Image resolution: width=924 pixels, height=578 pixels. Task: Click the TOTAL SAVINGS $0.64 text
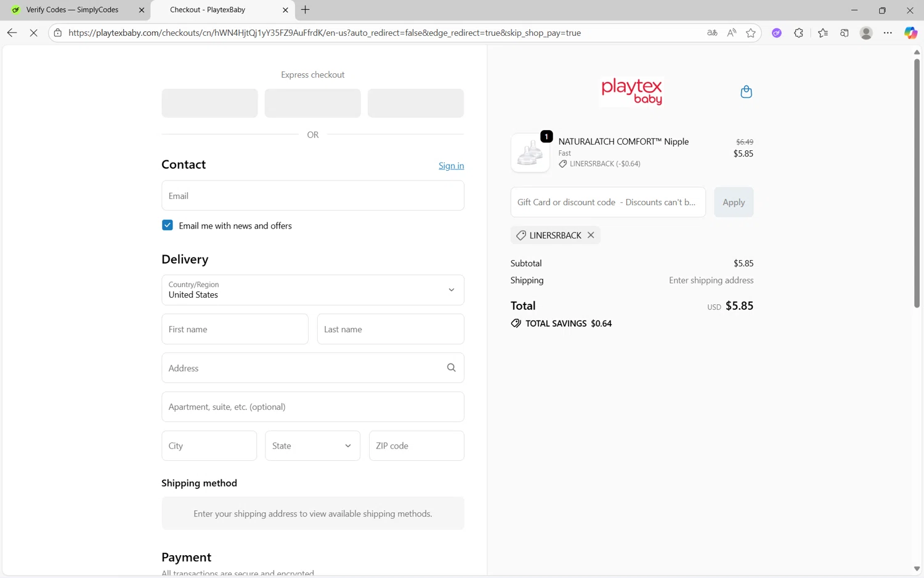(569, 324)
